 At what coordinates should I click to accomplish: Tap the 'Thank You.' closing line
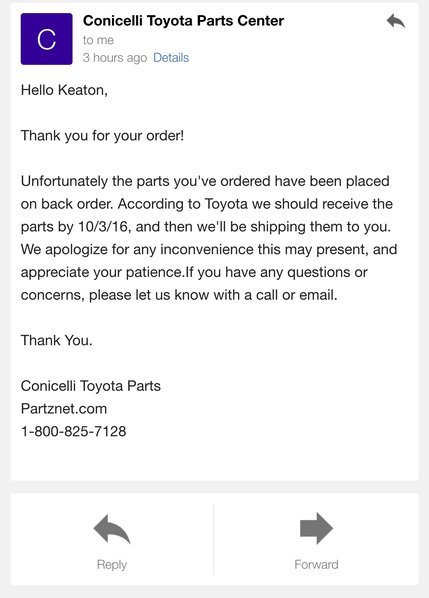tap(56, 340)
